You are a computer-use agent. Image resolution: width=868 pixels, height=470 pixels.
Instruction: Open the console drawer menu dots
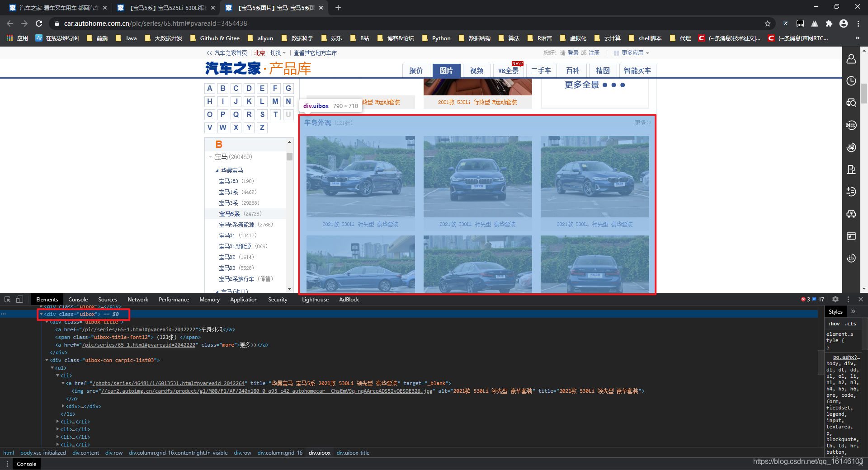pyautogui.click(x=7, y=464)
